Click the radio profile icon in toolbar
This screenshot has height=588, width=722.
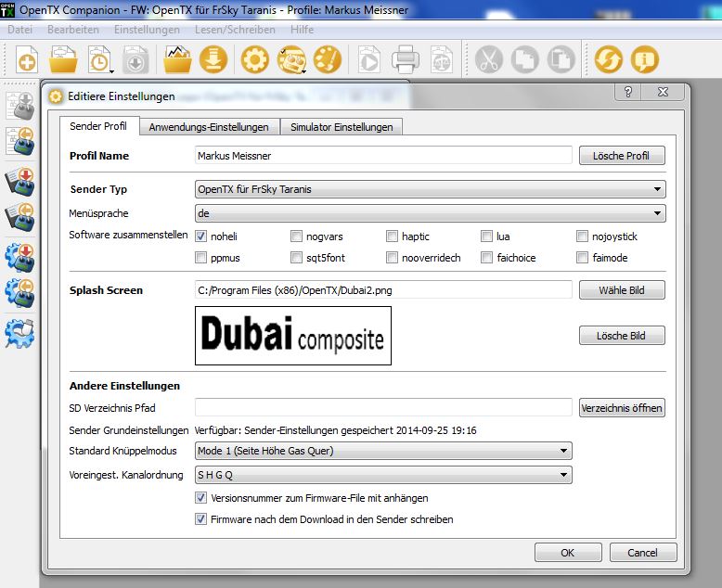[291, 59]
